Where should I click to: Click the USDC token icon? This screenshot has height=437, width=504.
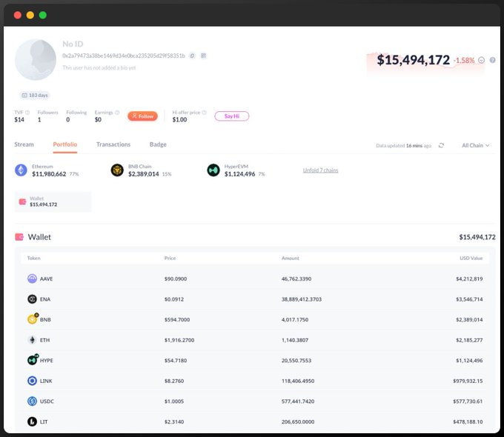coord(32,401)
